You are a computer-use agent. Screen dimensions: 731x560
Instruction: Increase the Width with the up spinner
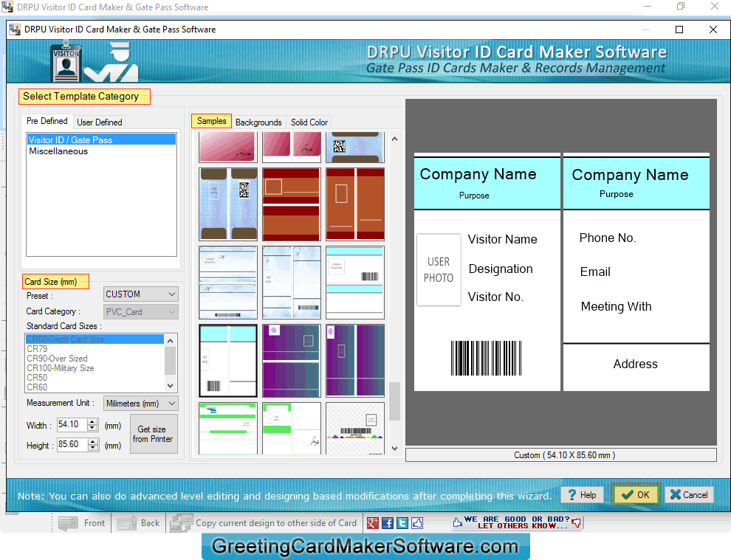point(92,421)
